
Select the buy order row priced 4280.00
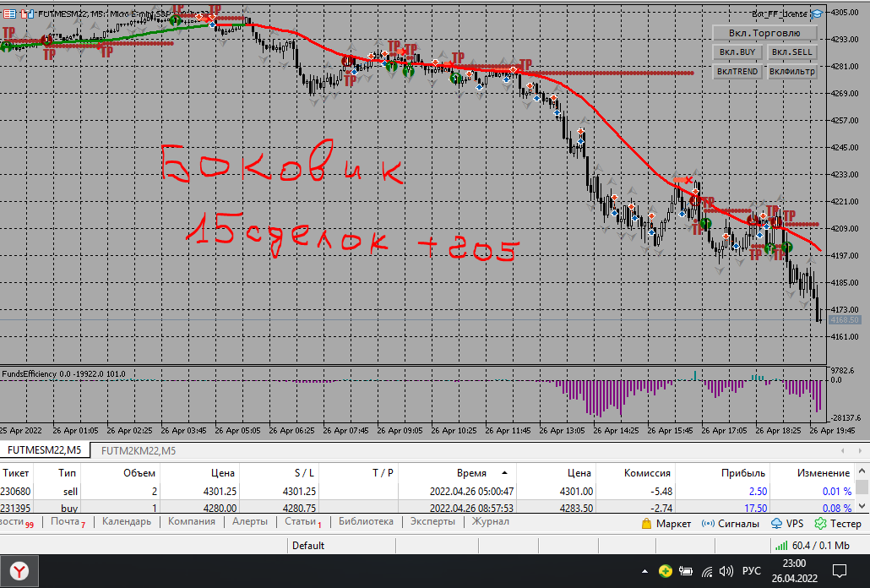pyautogui.click(x=427, y=508)
